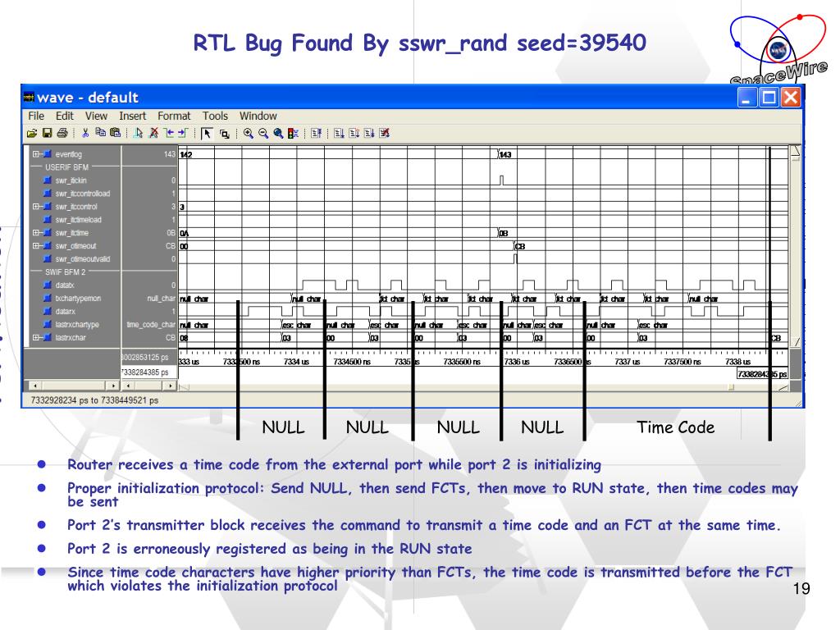Click the Print toolbar icon
This screenshot has height=630, width=840.
(62, 133)
